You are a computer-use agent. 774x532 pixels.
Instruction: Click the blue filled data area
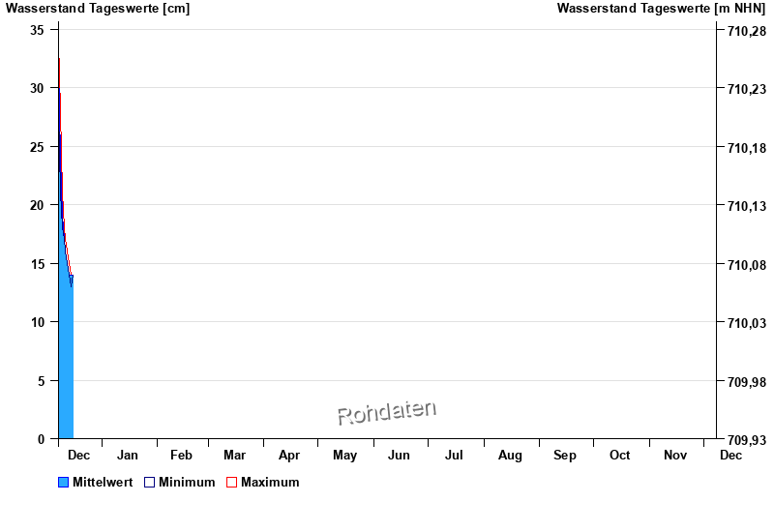click(65, 368)
